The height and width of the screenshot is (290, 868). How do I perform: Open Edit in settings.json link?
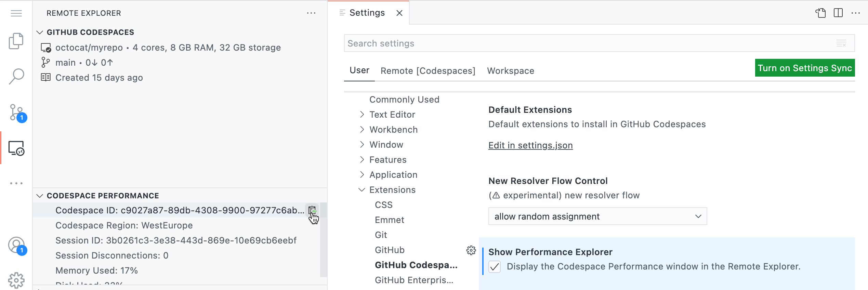point(530,145)
